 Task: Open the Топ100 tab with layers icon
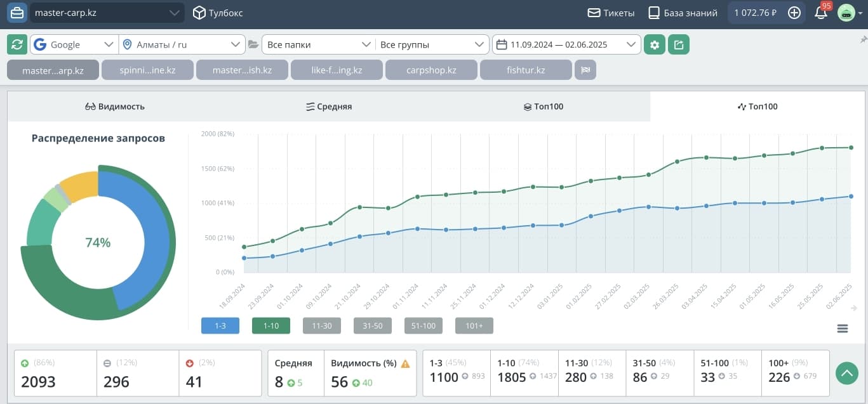tap(543, 107)
